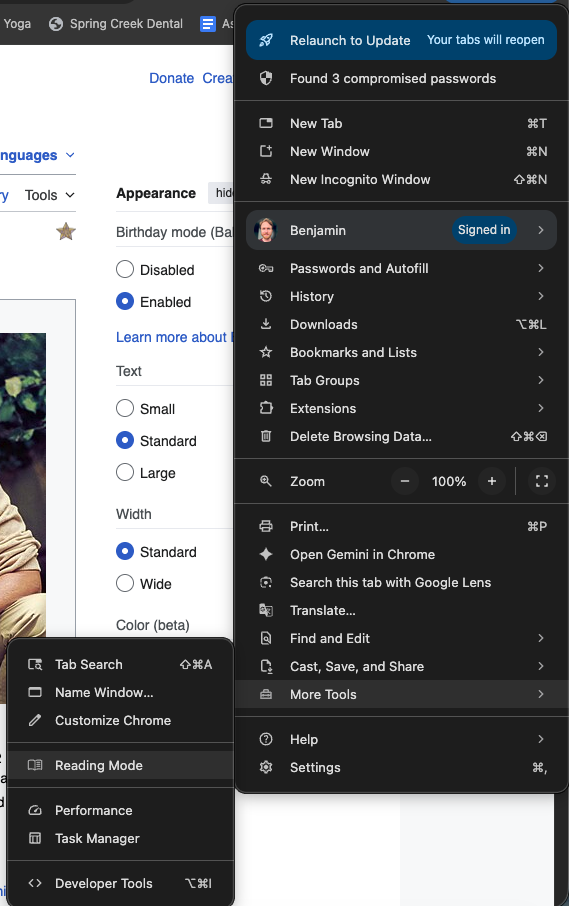Click the Developer Tools code icon

point(35,883)
